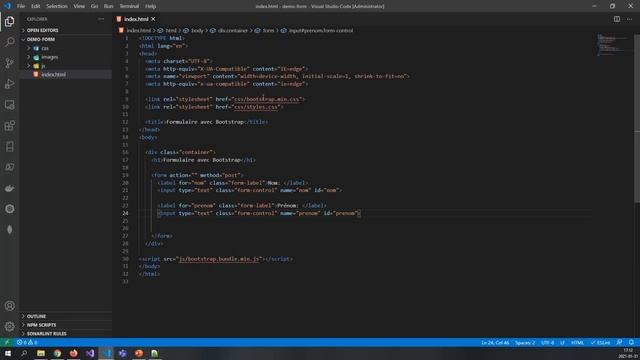Open the Terminal menu
Viewport: 640px width, 360px height.
[129, 6]
